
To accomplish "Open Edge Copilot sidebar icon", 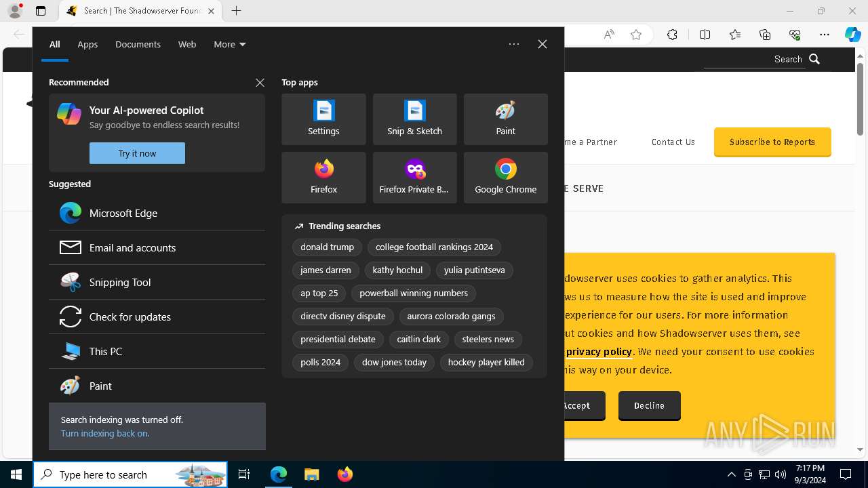I will coord(852,35).
